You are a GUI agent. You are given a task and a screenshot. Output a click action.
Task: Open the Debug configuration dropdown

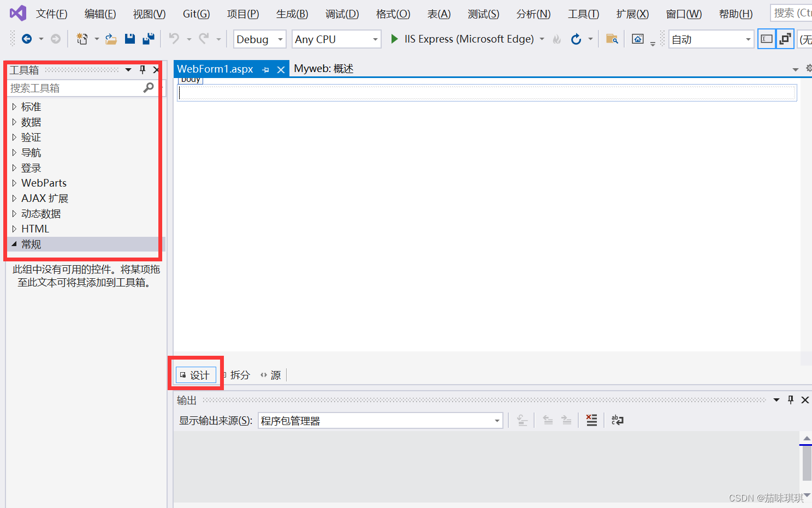click(259, 39)
